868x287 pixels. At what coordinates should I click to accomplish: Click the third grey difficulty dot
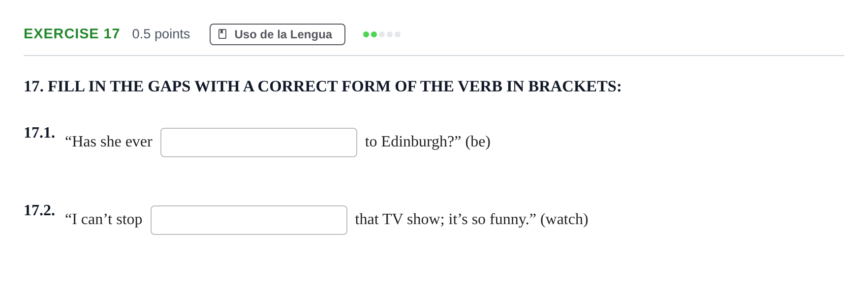[x=382, y=34]
